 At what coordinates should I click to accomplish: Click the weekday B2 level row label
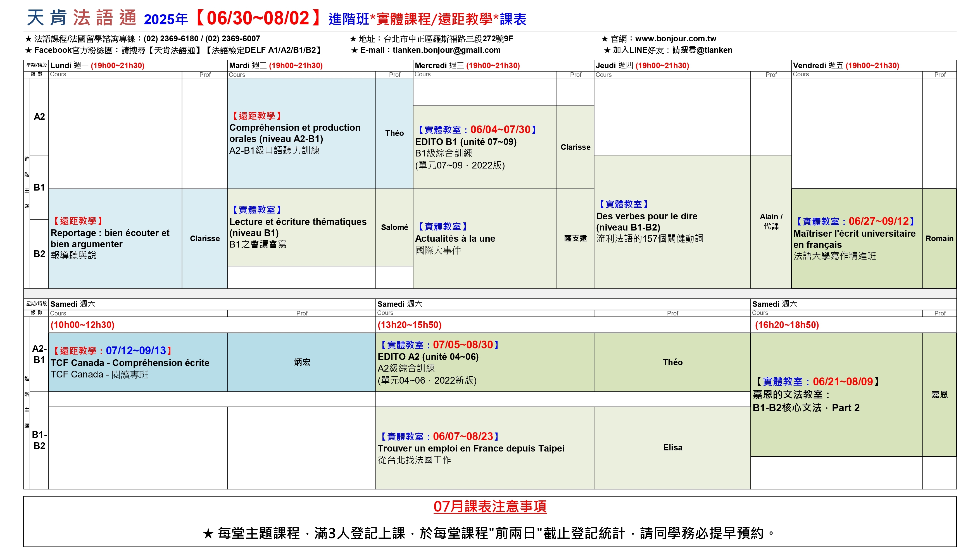pos(39,254)
